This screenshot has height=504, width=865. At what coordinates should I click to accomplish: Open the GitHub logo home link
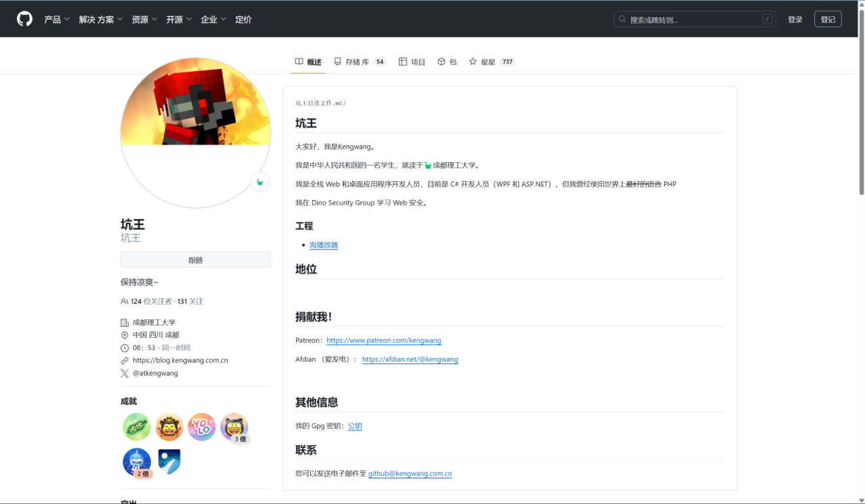point(24,19)
